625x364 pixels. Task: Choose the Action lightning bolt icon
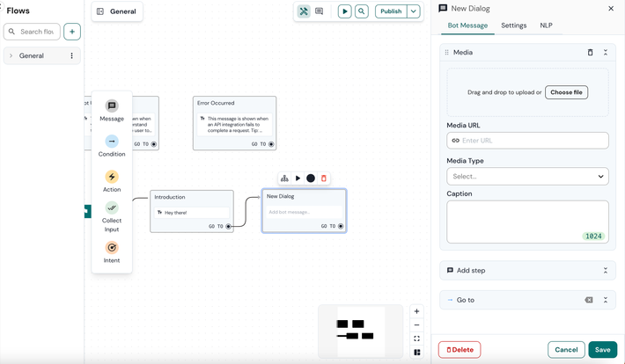tap(112, 177)
